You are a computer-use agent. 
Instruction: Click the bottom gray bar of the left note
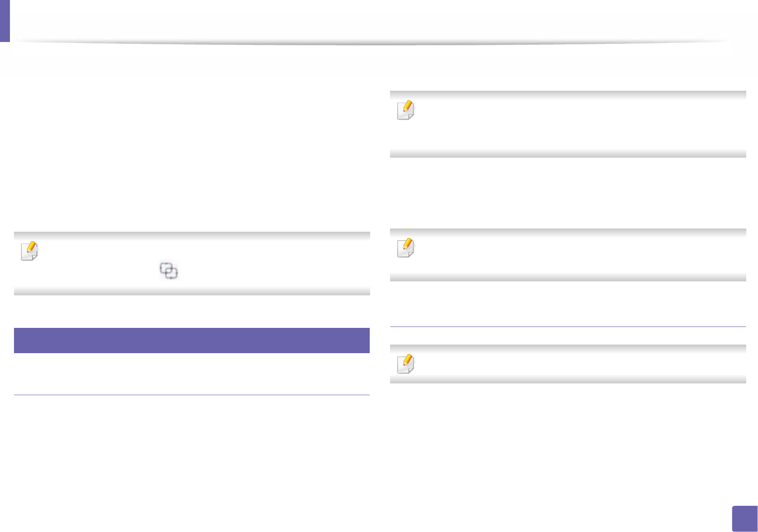[x=192, y=292]
